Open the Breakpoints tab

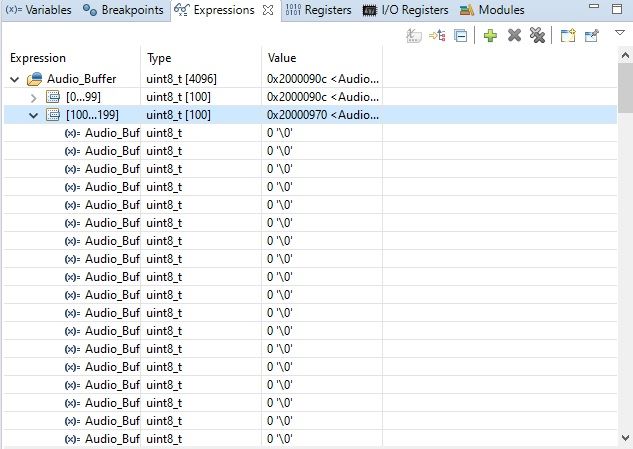[x=123, y=10]
